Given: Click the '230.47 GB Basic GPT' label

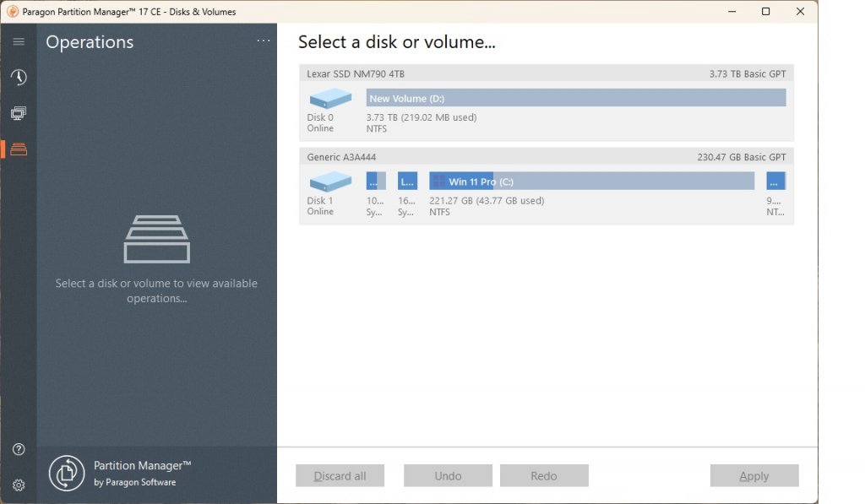Looking at the screenshot, I should point(742,157).
